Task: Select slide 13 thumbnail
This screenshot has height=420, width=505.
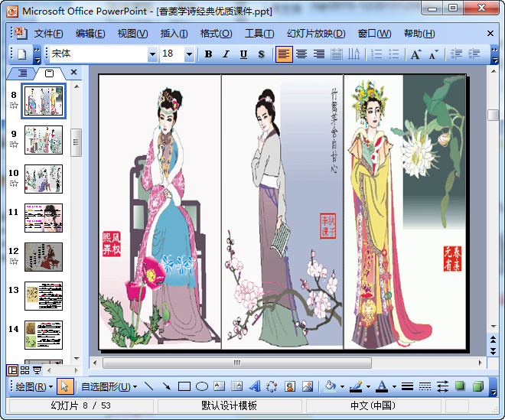Action: click(x=44, y=295)
